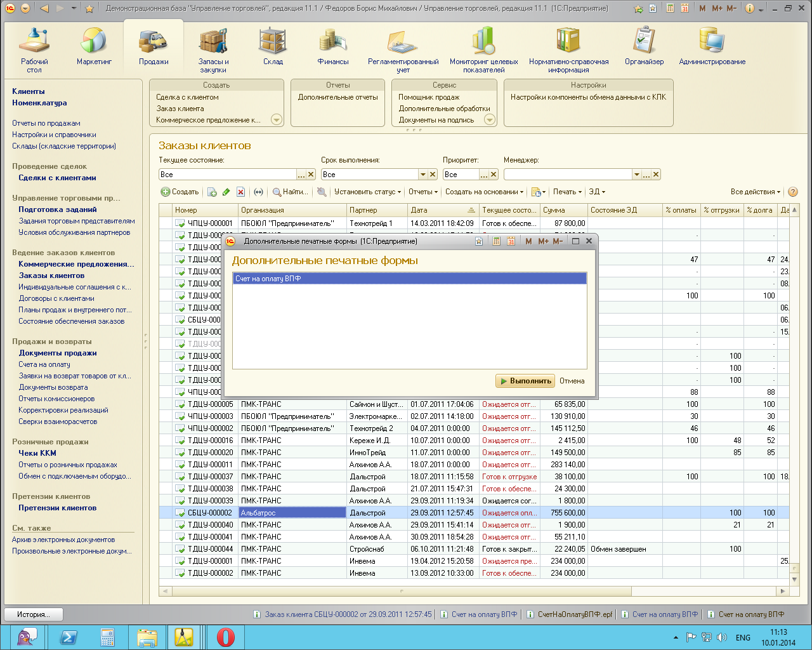
Task: Expand the Сервис command panel group
Action: [490, 120]
